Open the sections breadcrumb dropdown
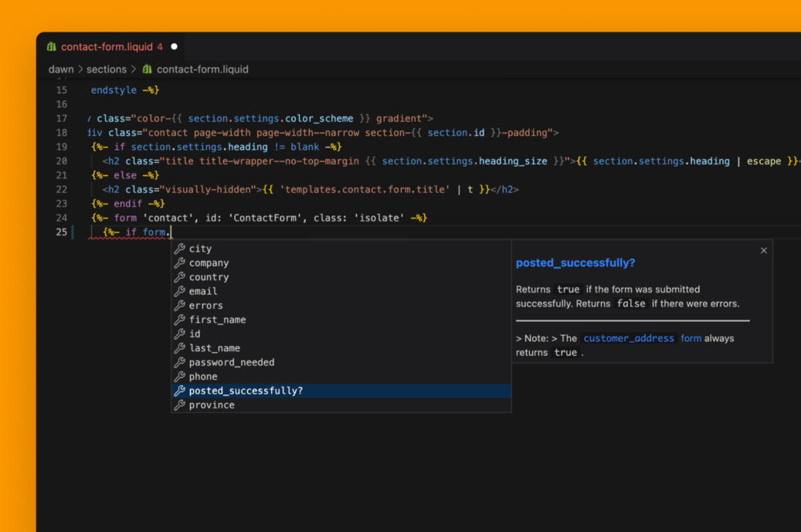Viewport: 801px width, 532px height. (106, 69)
